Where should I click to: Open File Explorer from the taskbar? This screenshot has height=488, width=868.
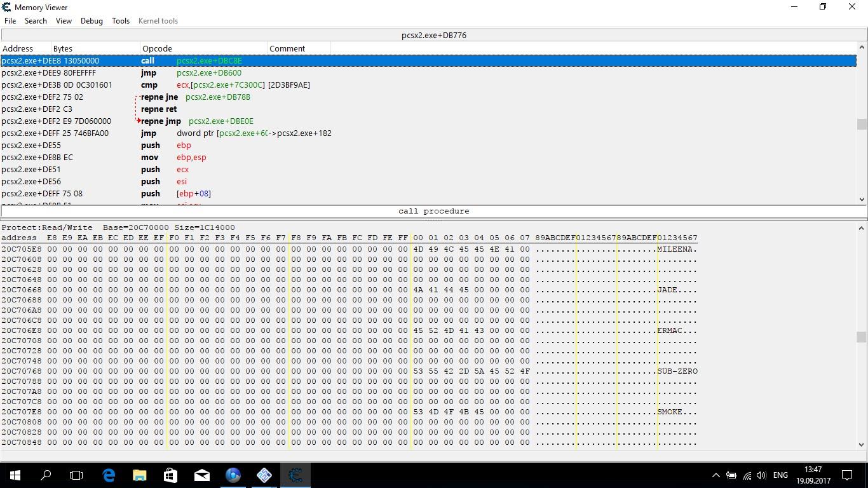(139, 475)
